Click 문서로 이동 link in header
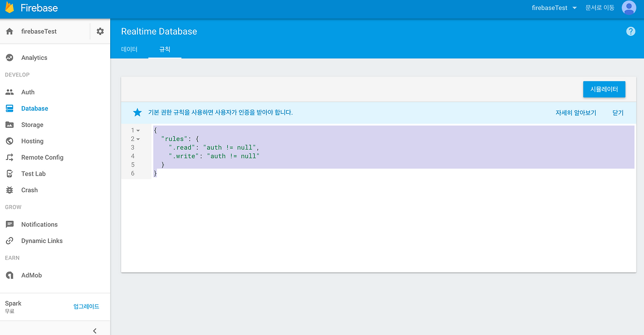This screenshot has width=644, height=335. (600, 8)
